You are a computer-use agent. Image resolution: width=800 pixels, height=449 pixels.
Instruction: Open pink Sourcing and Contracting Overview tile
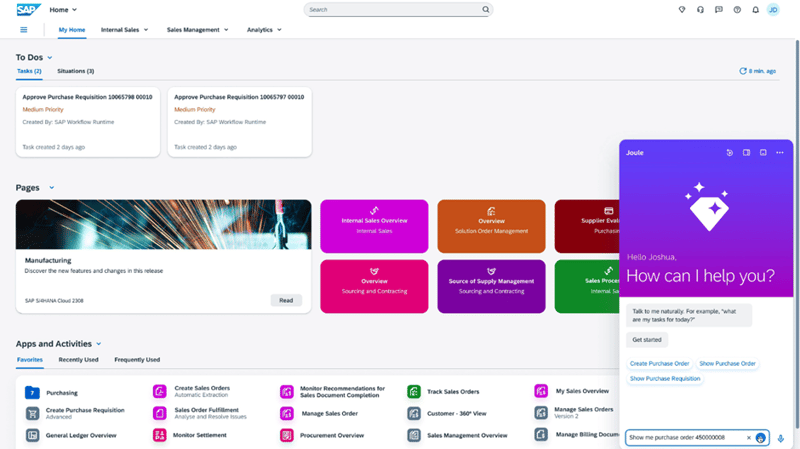(374, 286)
